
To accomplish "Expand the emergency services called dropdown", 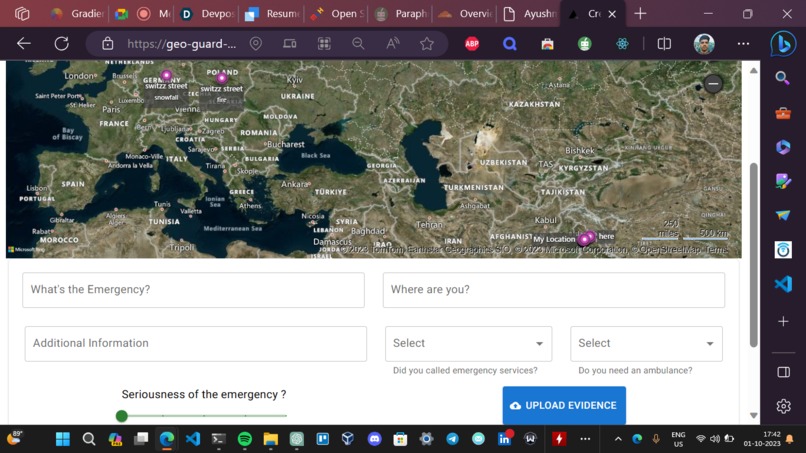I will (x=468, y=343).
